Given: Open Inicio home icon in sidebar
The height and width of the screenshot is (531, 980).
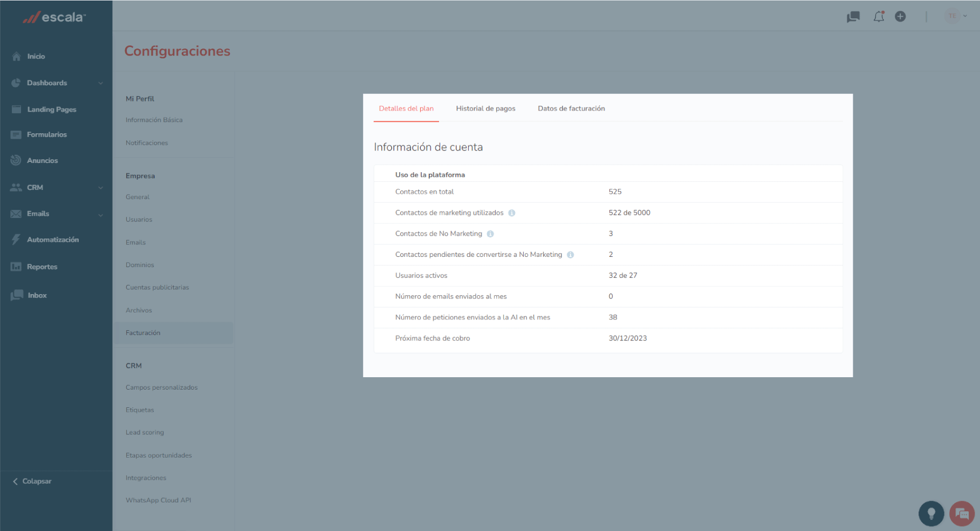Looking at the screenshot, I should click(x=16, y=56).
